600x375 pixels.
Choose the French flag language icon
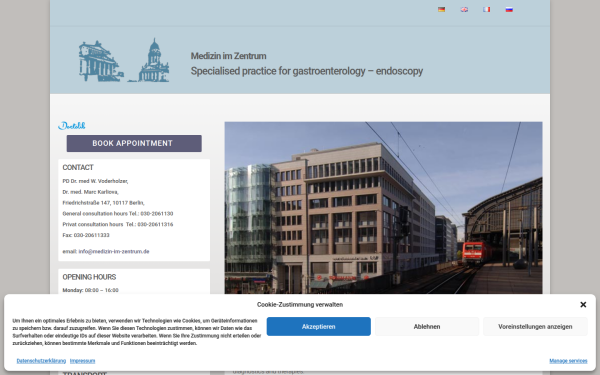(x=486, y=10)
